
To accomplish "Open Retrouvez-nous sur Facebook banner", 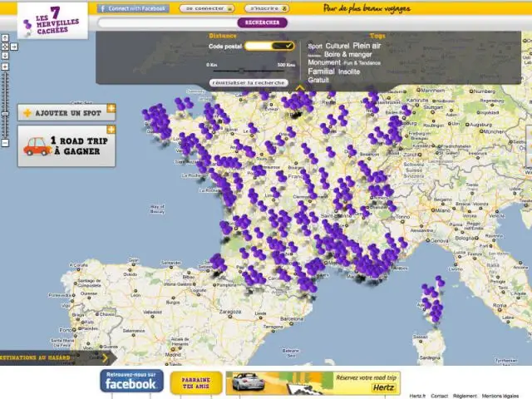I will point(131,381).
